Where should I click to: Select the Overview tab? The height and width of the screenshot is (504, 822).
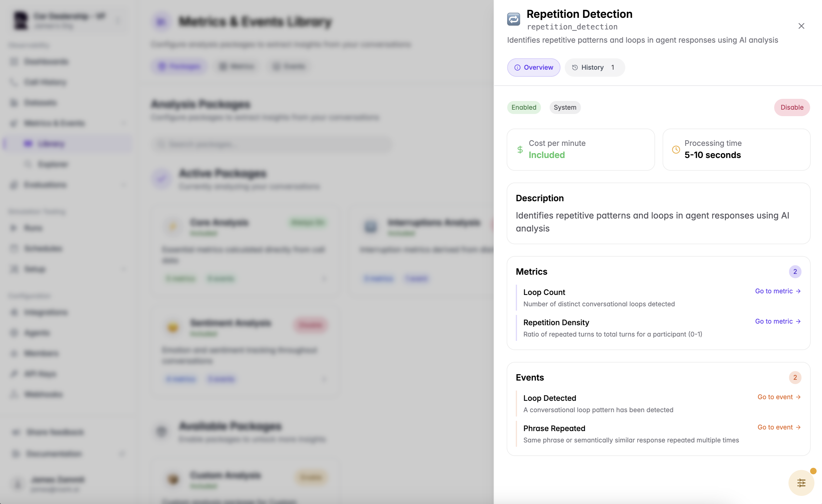point(533,67)
